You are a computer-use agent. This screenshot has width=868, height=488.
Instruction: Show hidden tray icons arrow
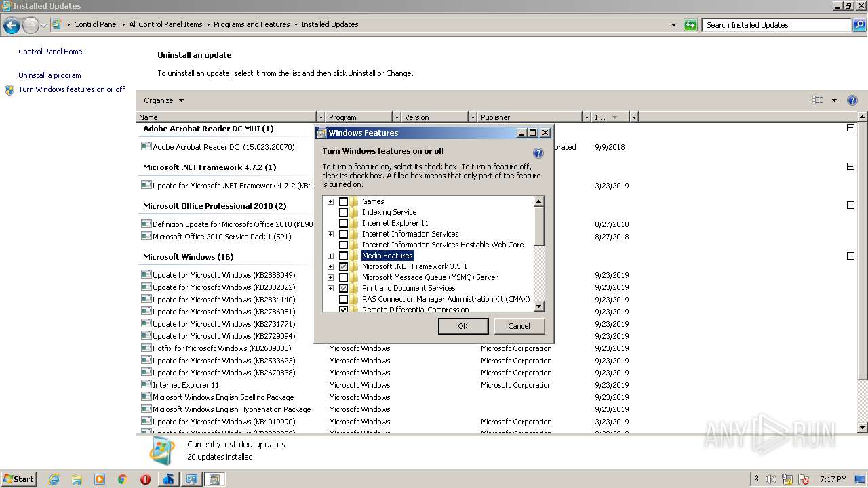pyautogui.click(x=756, y=479)
